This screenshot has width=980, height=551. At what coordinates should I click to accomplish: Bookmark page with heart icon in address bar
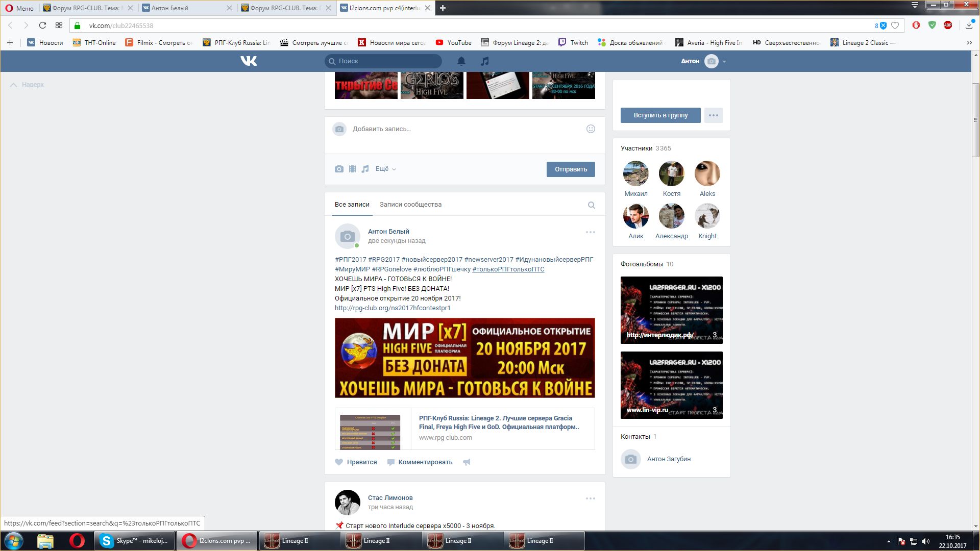pyautogui.click(x=895, y=26)
